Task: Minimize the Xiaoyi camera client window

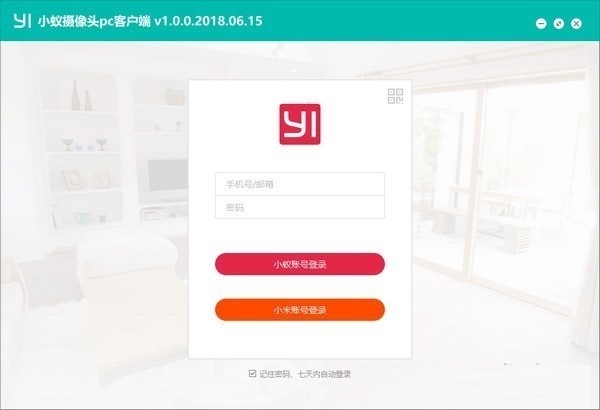Action: [x=541, y=24]
